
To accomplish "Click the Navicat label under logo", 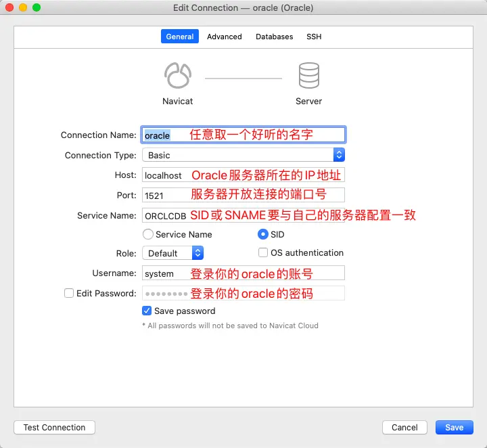I will point(178,102).
